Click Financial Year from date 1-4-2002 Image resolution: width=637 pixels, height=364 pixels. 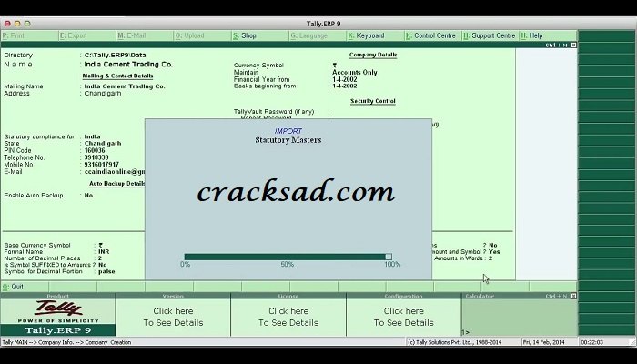click(x=345, y=80)
